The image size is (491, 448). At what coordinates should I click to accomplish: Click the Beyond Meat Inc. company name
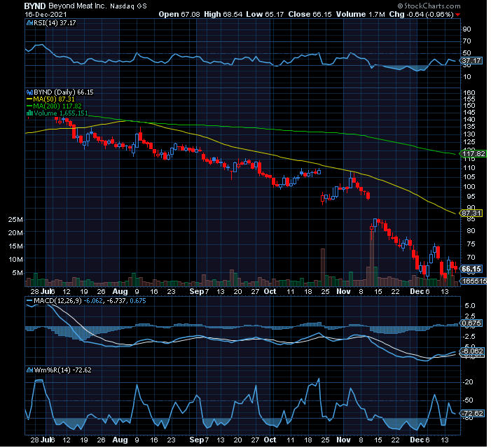(78, 6)
